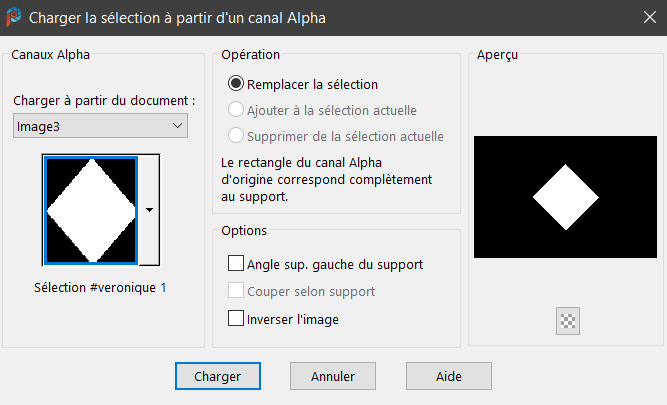Check the Inverser l'image option
Screen dimensions: 667x405
(236, 319)
